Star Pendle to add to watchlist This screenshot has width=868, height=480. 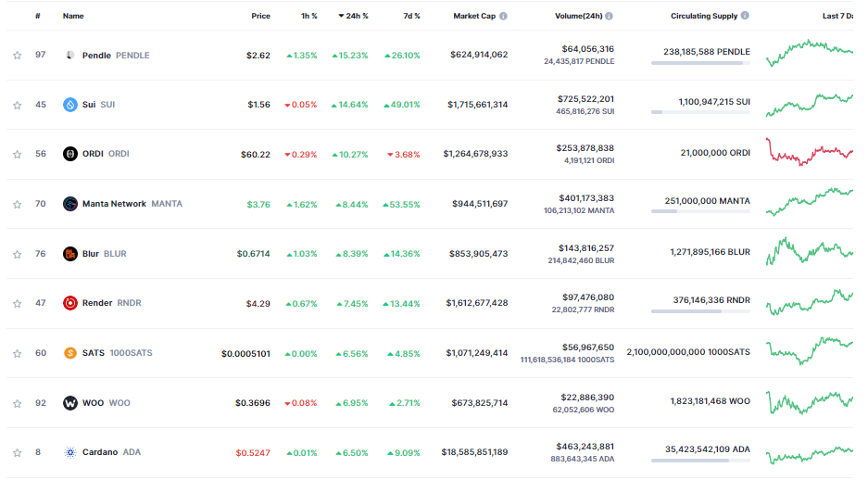18,56
